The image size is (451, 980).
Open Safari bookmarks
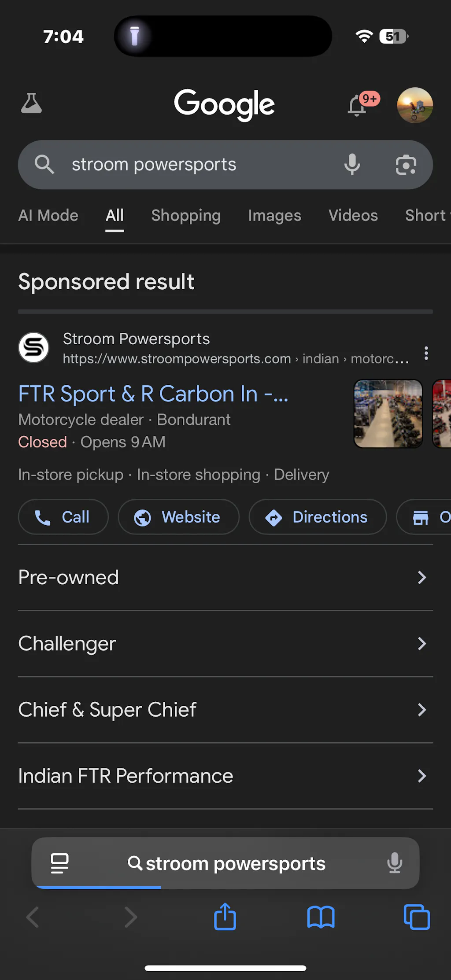point(321,917)
